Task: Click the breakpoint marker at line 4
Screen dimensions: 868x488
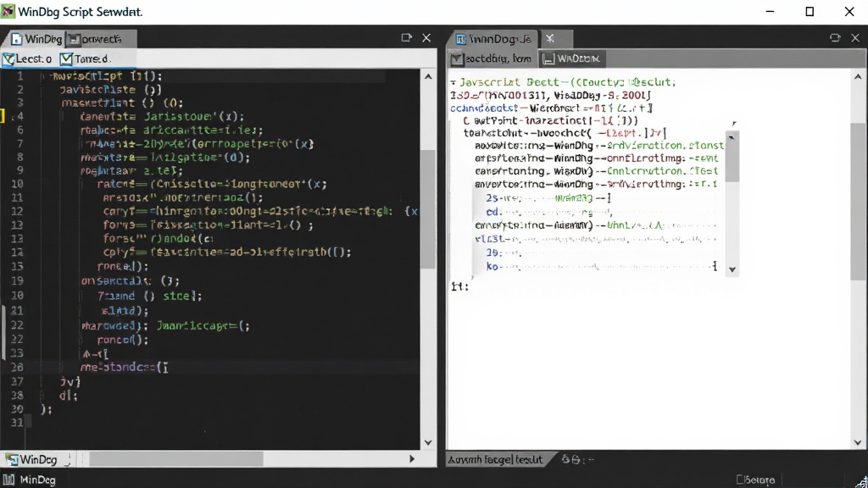Action: [x=3, y=115]
